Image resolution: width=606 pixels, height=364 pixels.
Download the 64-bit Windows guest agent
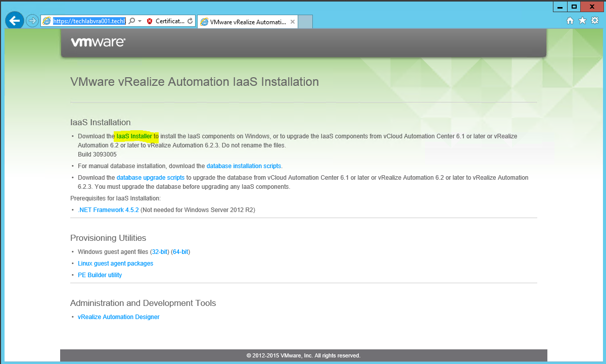pyautogui.click(x=180, y=252)
